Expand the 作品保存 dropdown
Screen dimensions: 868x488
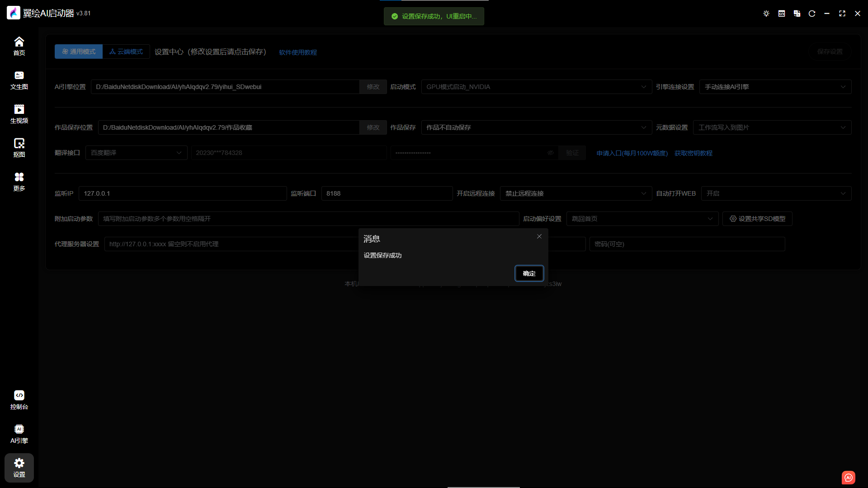click(537, 127)
